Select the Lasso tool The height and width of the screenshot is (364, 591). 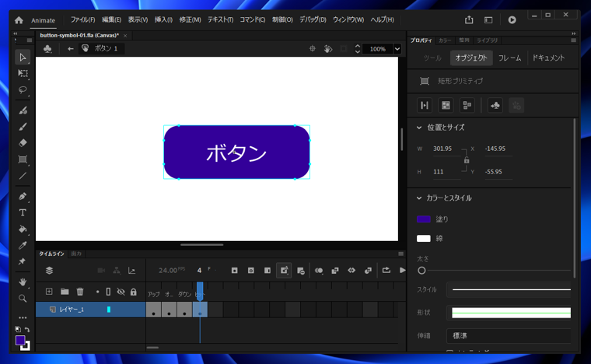23,90
